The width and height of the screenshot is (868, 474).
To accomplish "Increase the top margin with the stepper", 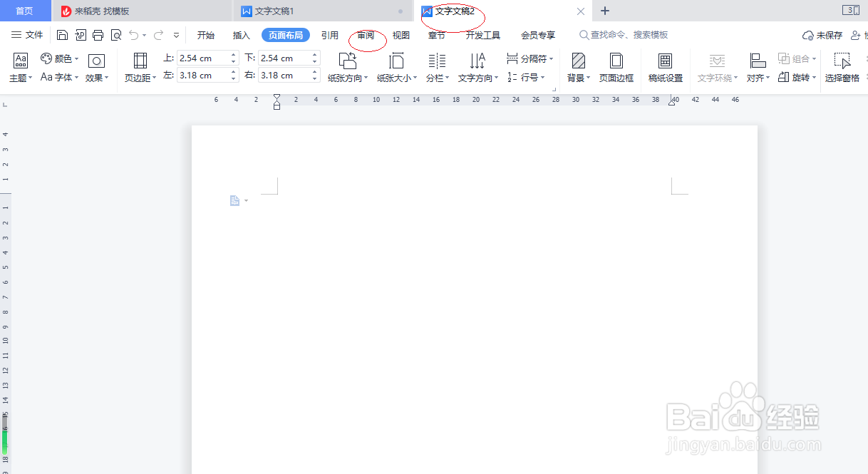I will (x=234, y=54).
